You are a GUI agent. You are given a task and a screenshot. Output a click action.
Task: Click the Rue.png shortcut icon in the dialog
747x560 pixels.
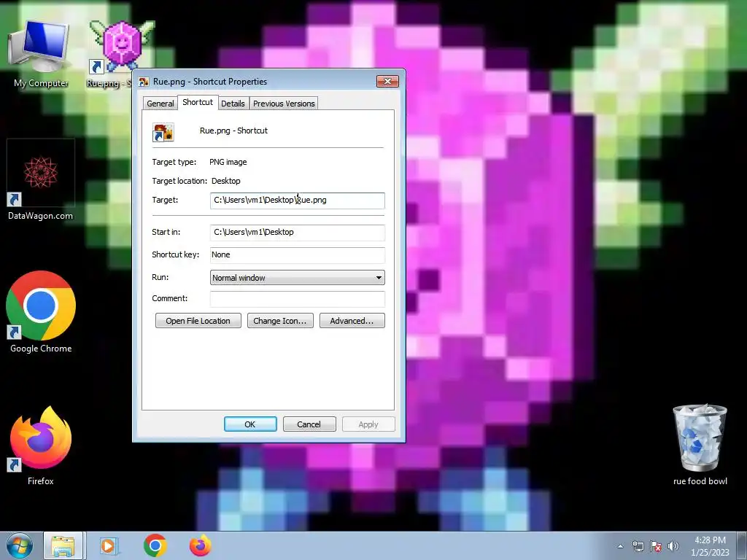[x=163, y=132]
